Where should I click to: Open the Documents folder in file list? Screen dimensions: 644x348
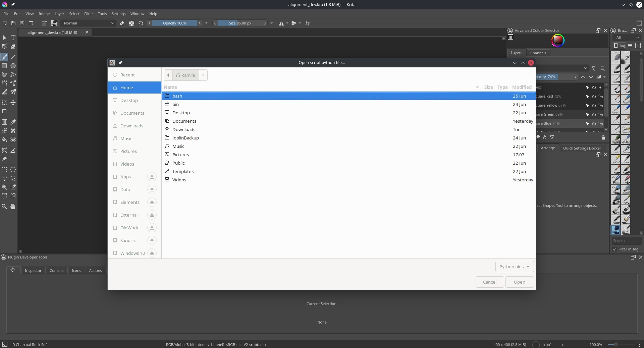click(184, 121)
